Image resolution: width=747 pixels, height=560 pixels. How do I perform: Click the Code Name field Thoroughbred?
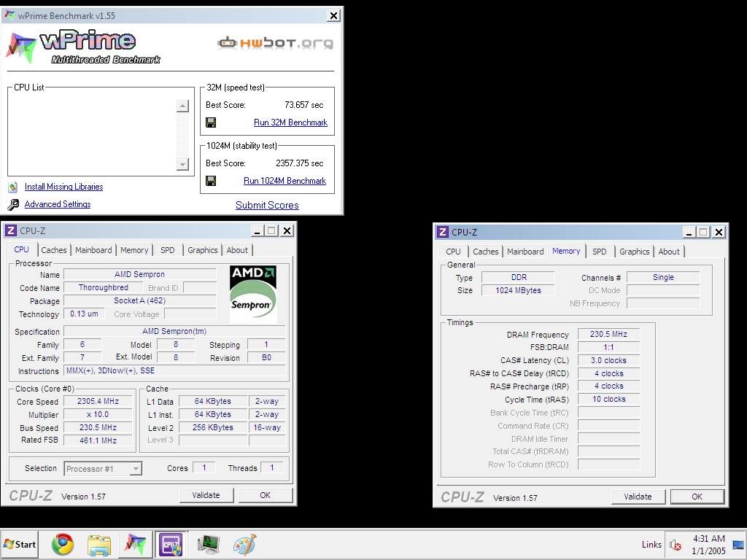(x=104, y=287)
